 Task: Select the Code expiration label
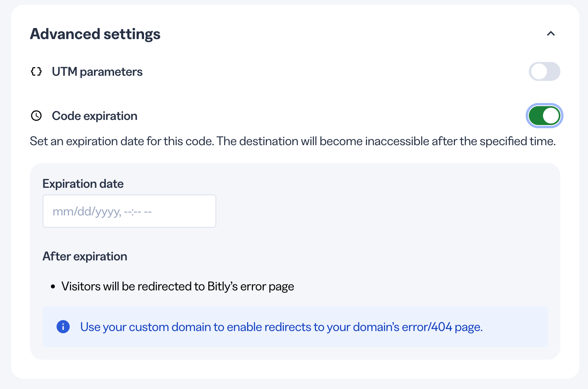(95, 116)
